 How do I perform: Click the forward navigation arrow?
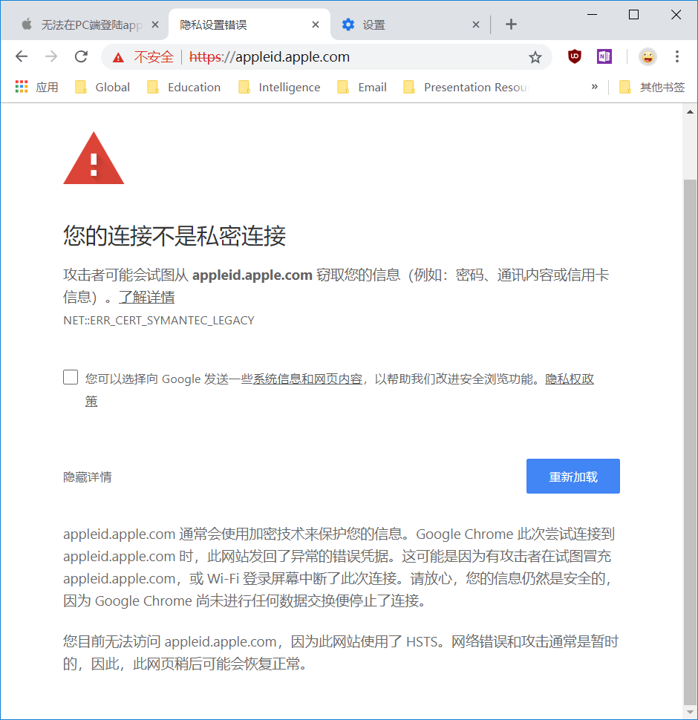pyautogui.click(x=51, y=57)
